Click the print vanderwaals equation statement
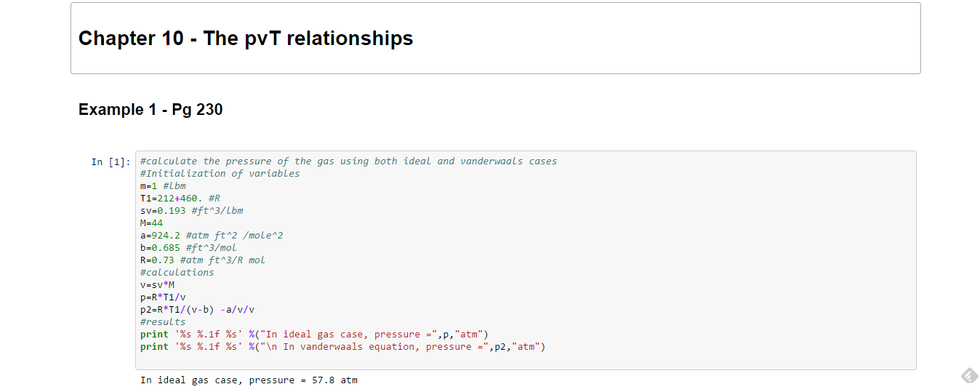The width and height of the screenshot is (980, 392). [x=342, y=347]
